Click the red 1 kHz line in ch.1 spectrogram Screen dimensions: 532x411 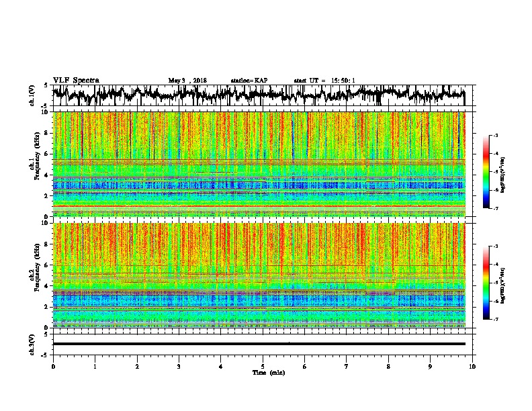click(x=259, y=206)
